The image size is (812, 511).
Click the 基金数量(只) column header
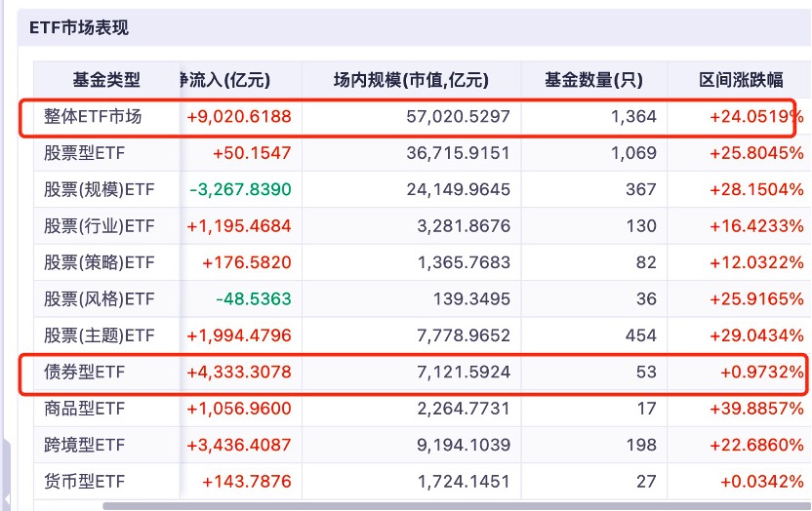594,80
